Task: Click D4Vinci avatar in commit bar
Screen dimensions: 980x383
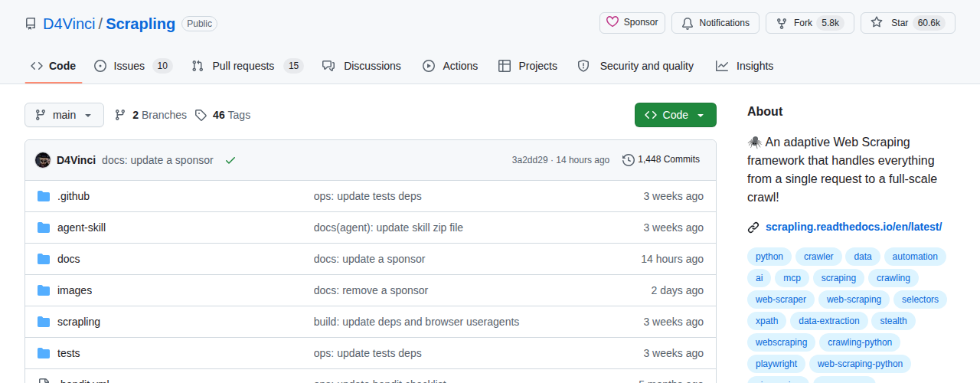Action: pyautogui.click(x=43, y=160)
